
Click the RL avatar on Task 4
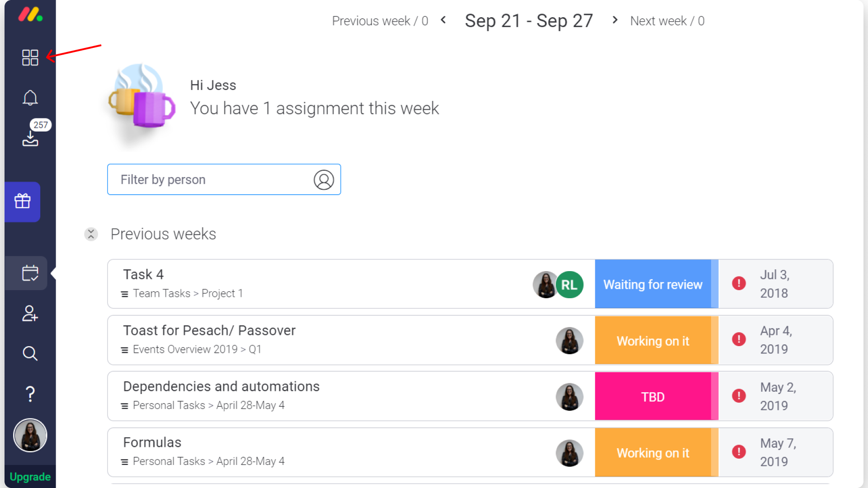click(x=569, y=285)
